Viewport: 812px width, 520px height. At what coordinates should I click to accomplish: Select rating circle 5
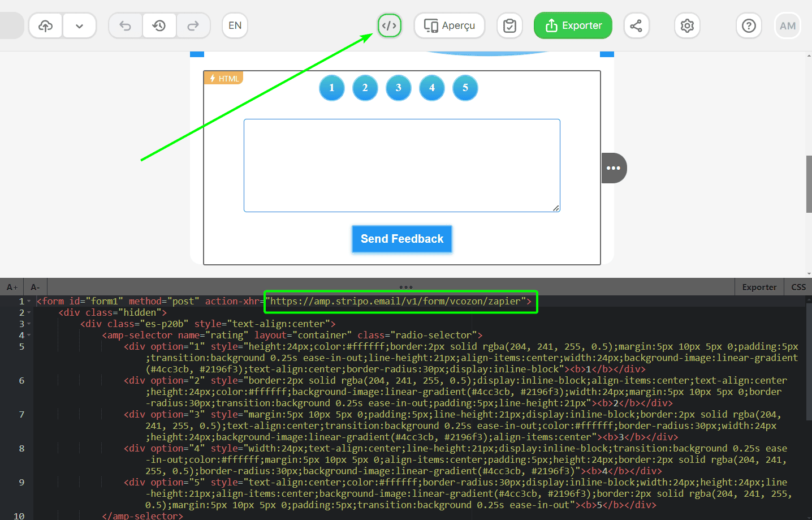point(465,88)
